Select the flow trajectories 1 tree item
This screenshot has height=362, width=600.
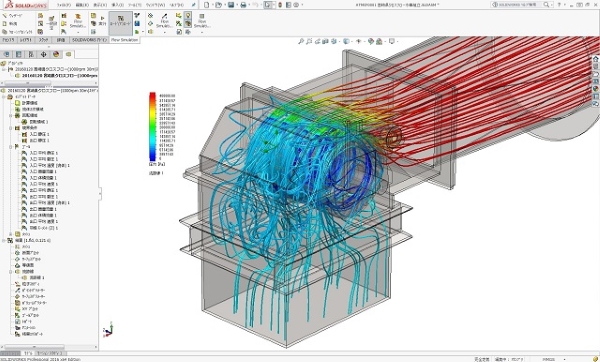37,277
